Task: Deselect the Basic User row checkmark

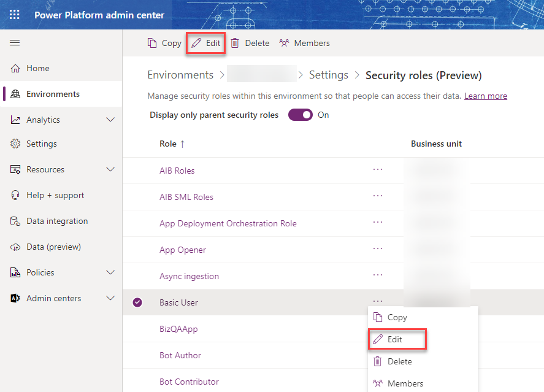Action: [x=137, y=302]
